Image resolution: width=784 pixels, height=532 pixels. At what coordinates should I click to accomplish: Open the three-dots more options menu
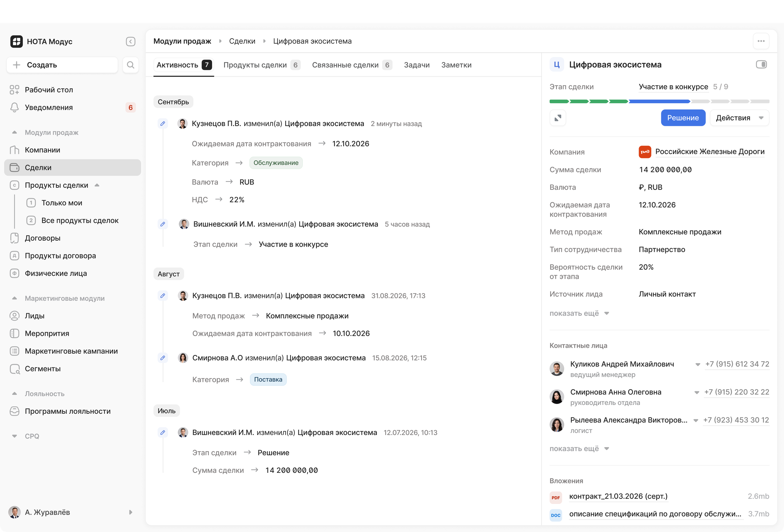click(x=761, y=41)
